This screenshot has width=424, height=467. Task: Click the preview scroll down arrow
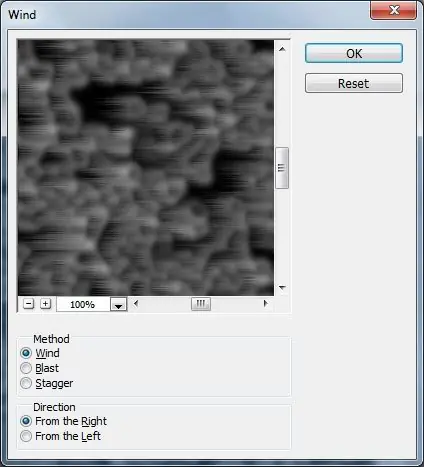(282, 287)
